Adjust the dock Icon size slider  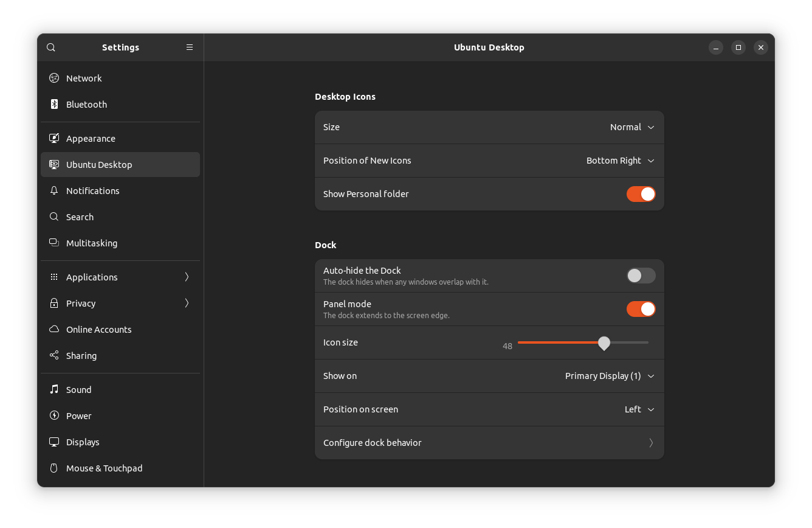tap(604, 344)
